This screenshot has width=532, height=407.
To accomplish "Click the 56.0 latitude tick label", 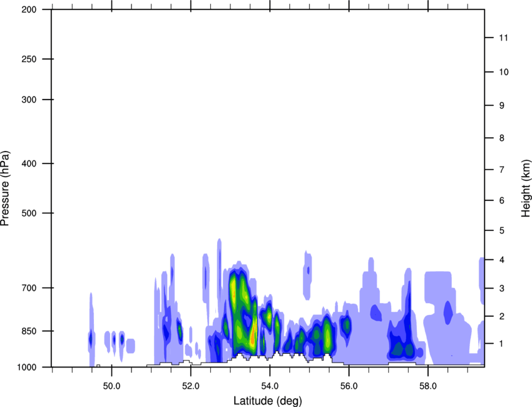I will [x=349, y=386].
